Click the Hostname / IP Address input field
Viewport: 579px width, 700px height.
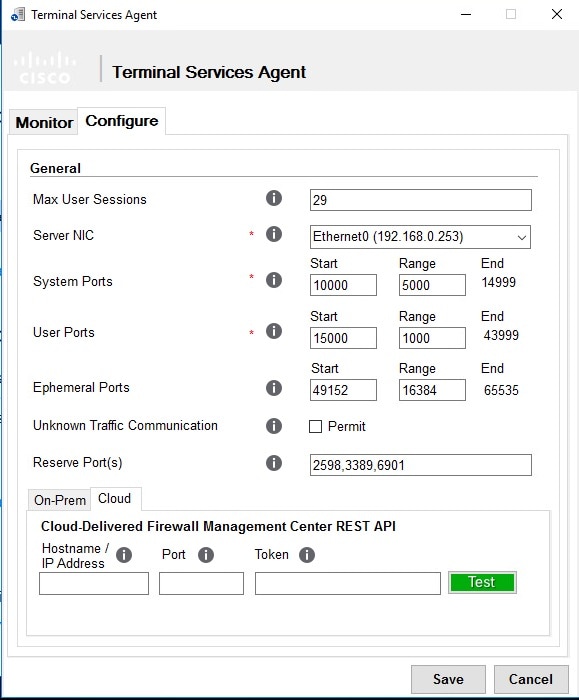[x=94, y=583]
